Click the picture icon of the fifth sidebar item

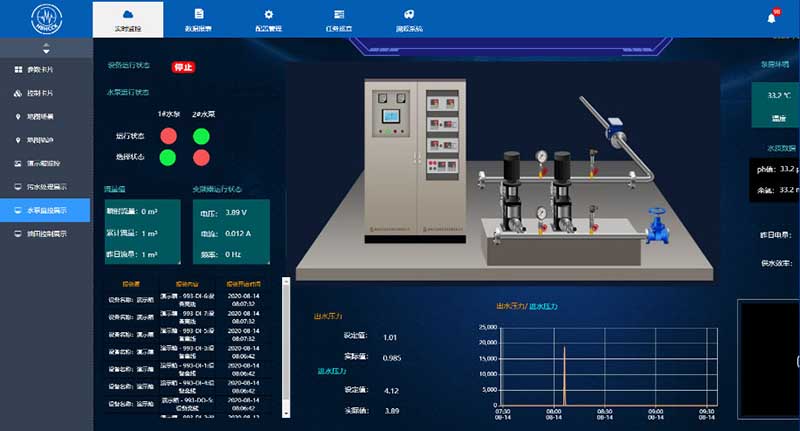coord(18,163)
